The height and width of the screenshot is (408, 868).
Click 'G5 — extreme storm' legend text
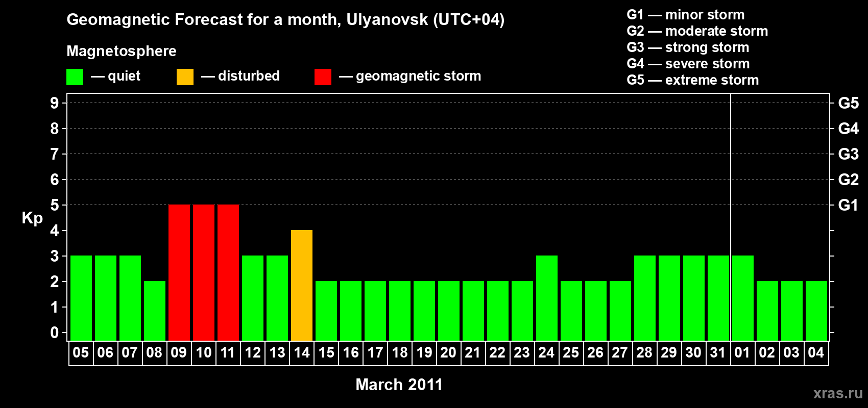(693, 80)
